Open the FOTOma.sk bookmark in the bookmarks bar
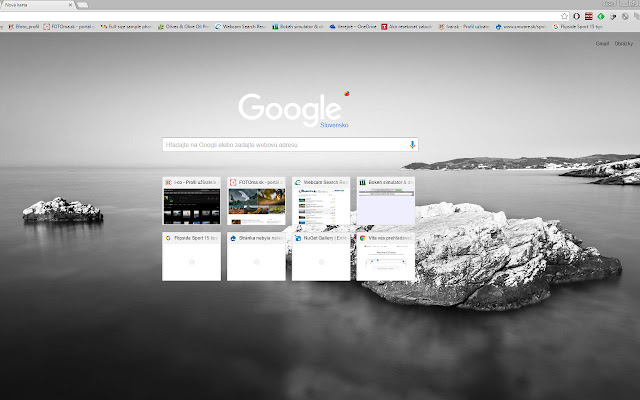 pos(69,27)
